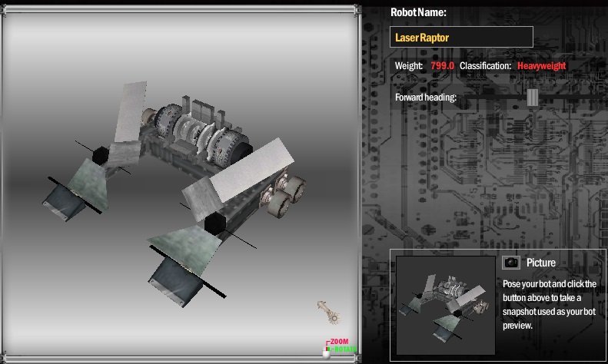Click the 'Laser Raptor' name text
This screenshot has width=608, height=364.
tap(422, 38)
